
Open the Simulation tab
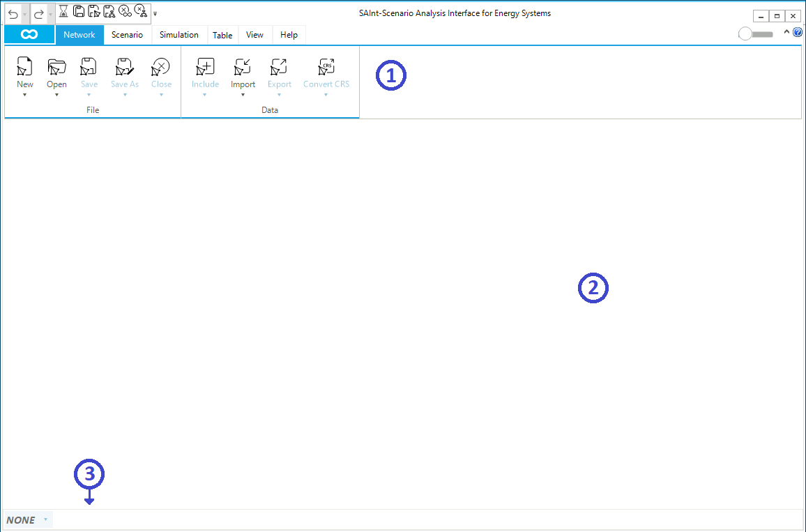pyautogui.click(x=179, y=35)
